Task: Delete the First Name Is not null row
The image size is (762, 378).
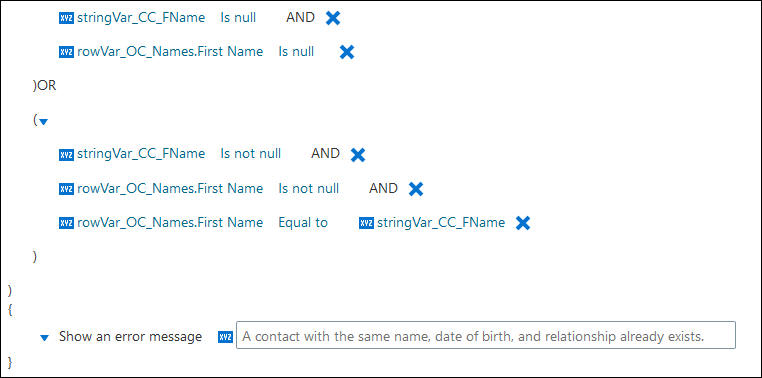Action: pos(416,189)
